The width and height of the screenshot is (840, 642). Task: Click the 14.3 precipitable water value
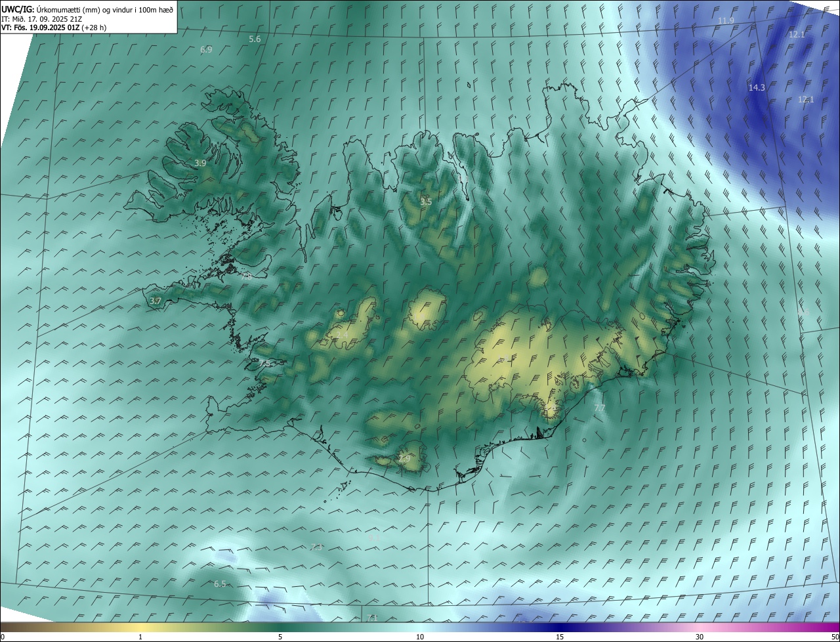[757, 87]
